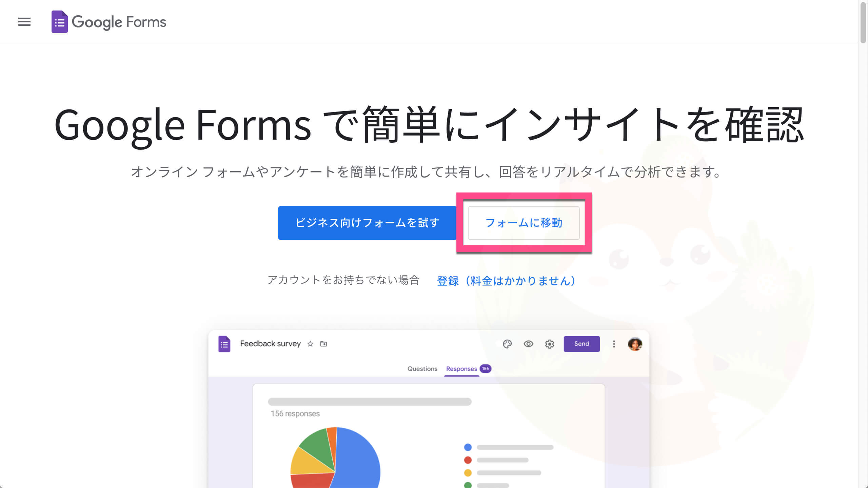Switch to the Questions tab

[422, 369]
